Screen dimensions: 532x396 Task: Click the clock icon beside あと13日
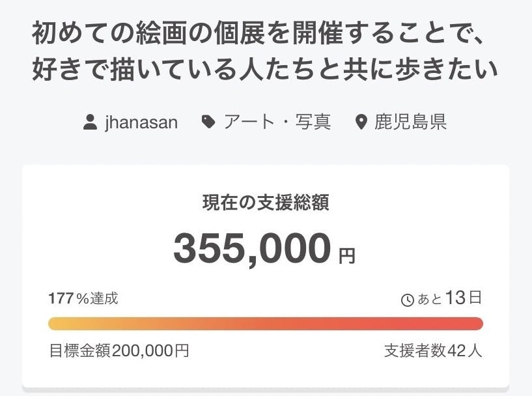[x=407, y=300]
